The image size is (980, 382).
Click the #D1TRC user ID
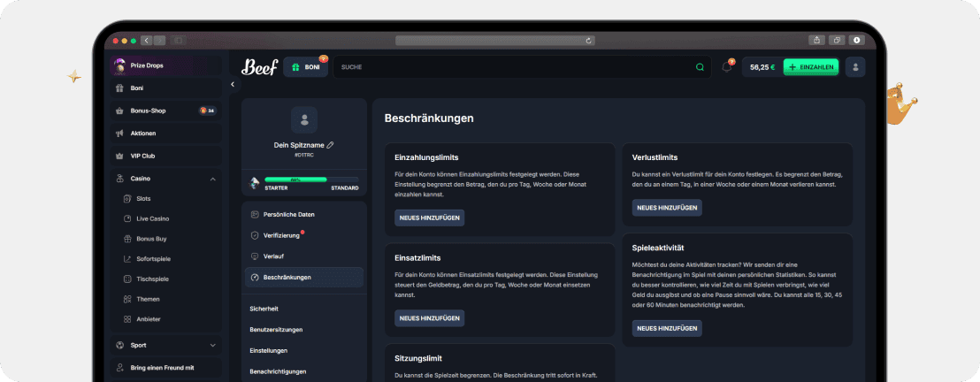303,155
